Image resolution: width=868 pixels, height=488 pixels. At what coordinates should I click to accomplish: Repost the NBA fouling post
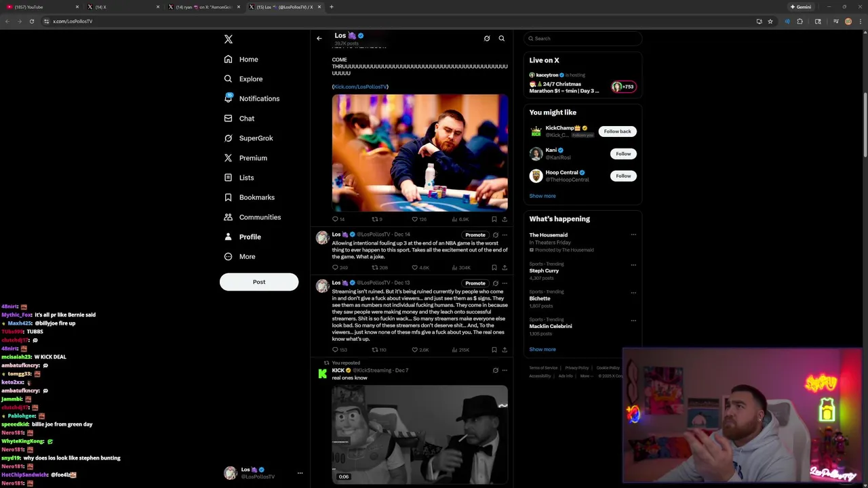tap(379, 268)
